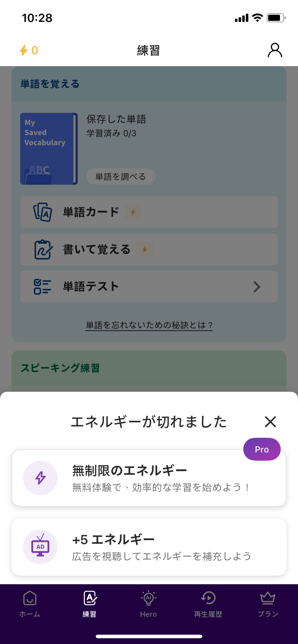The width and height of the screenshot is (298, 644).
Task: Close the energy depleted popup
Action: [270, 422]
